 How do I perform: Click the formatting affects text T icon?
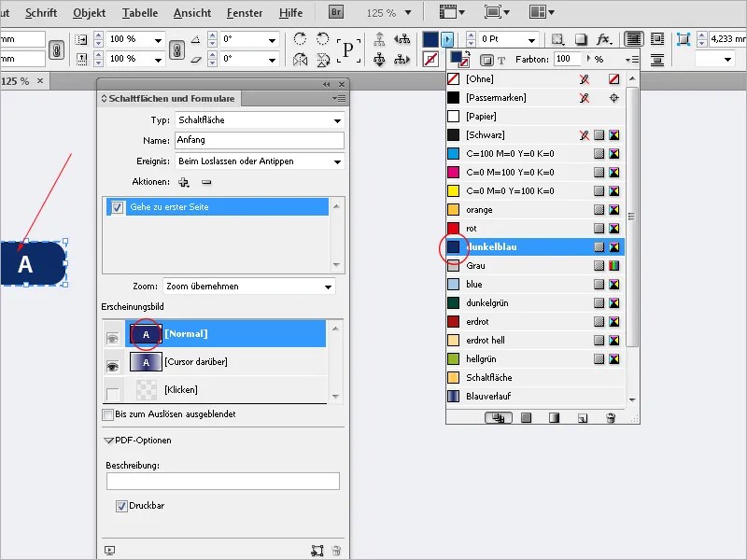[x=501, y=60]
